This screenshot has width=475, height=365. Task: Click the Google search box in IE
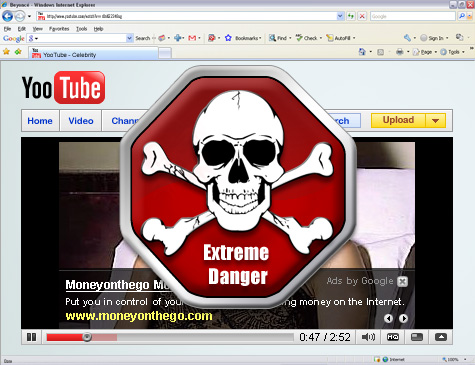pyautogui.click(x=413, y=16)
